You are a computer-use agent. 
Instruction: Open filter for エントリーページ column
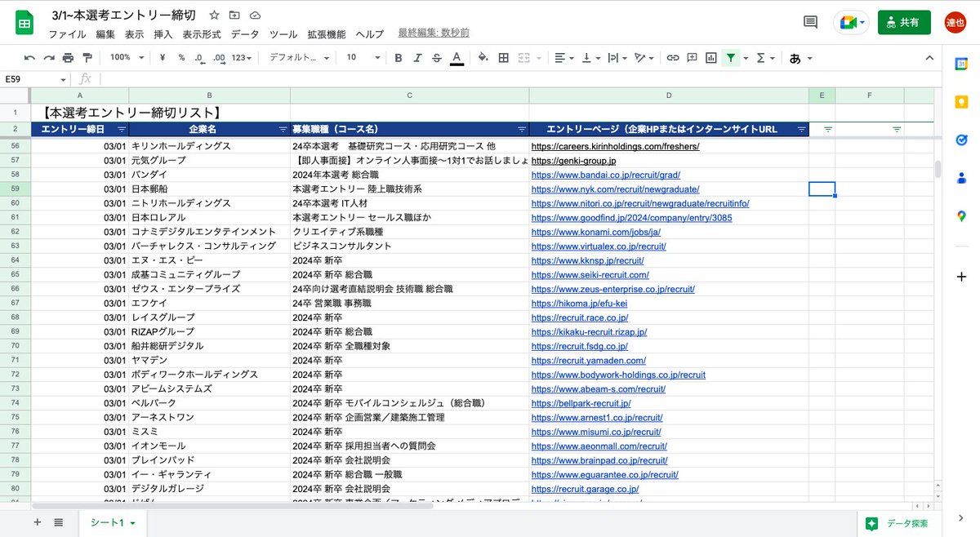tap(801, 130)
